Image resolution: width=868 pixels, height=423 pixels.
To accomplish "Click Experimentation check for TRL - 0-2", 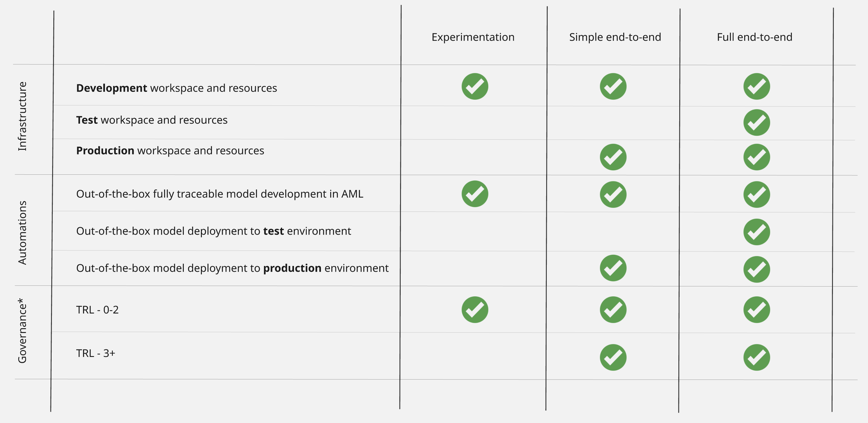I will point(475,310).
